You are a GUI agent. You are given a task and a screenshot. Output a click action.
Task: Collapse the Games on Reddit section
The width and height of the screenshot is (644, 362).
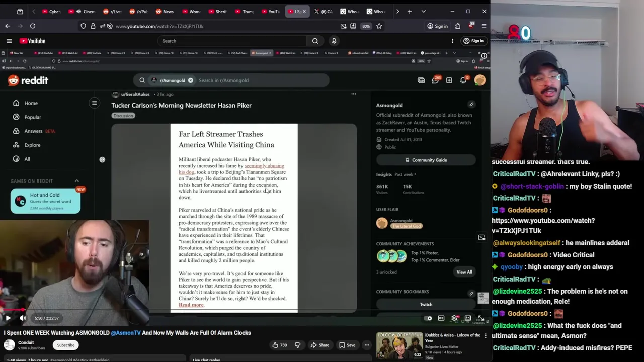click(77, 181)
